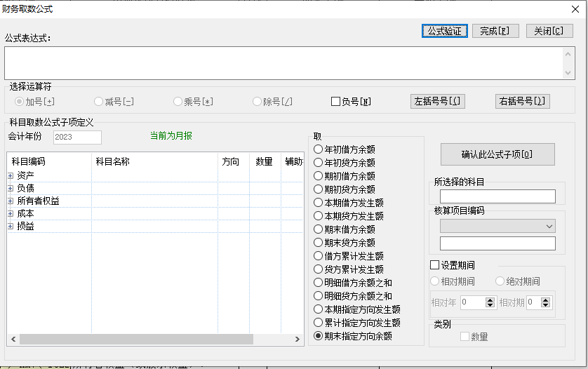This screenshot has height=369, width=588.
Task: Select the 负债 row label
Action: tap(25, 188)
